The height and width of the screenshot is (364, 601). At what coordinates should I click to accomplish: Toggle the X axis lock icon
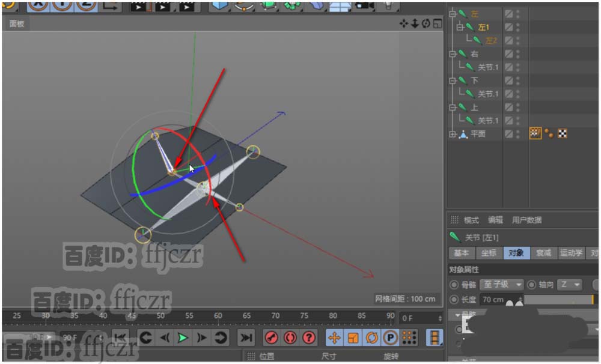(37, 6)
